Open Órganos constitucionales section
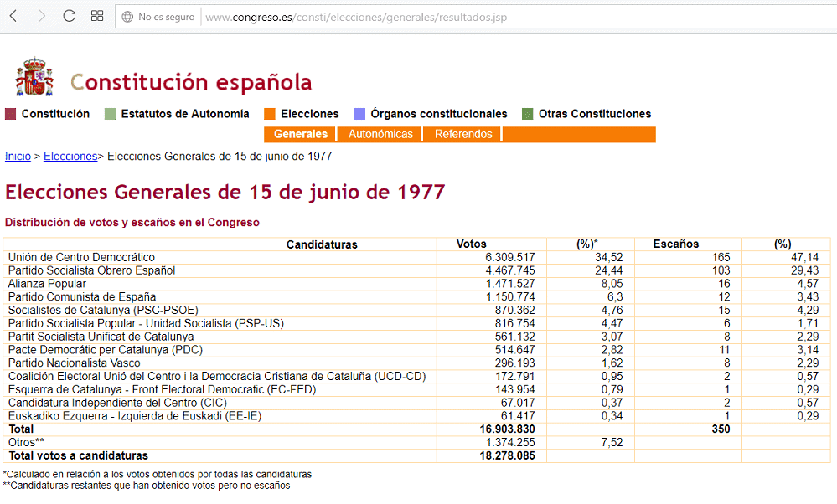837x504 pixels. [438, 114]
